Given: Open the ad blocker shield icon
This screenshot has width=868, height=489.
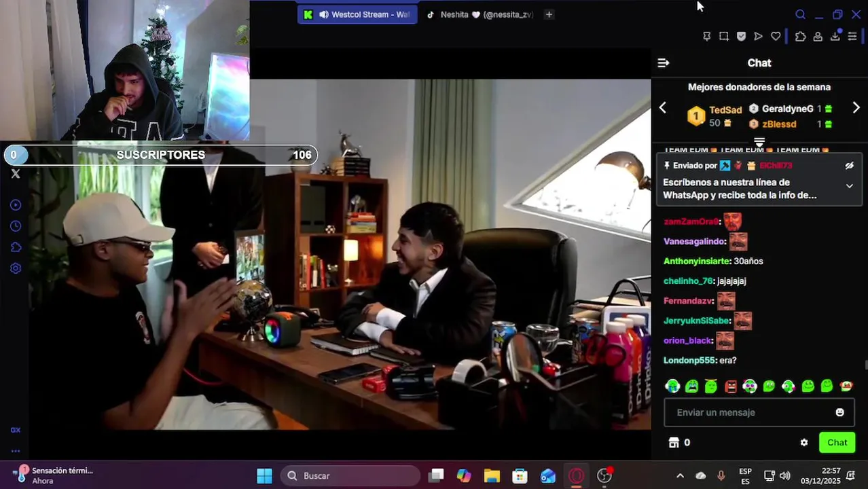Looking at the screenshot, I should coord(741,37).
